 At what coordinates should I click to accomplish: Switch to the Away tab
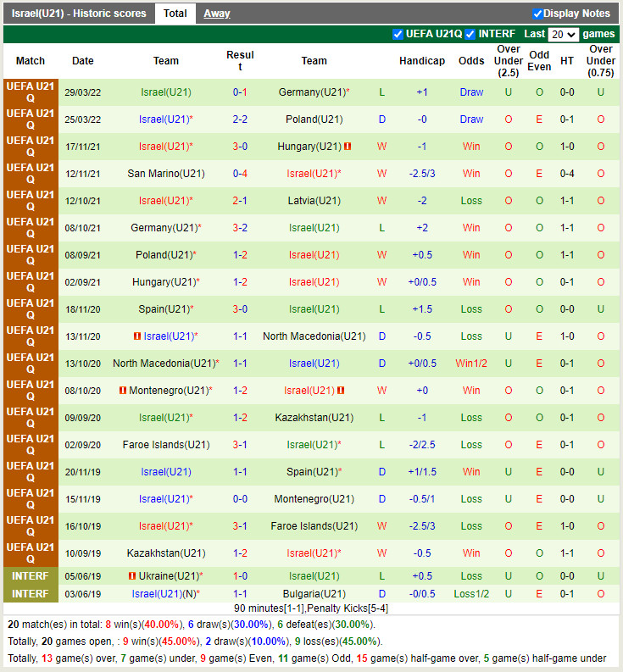pos(217,14)
